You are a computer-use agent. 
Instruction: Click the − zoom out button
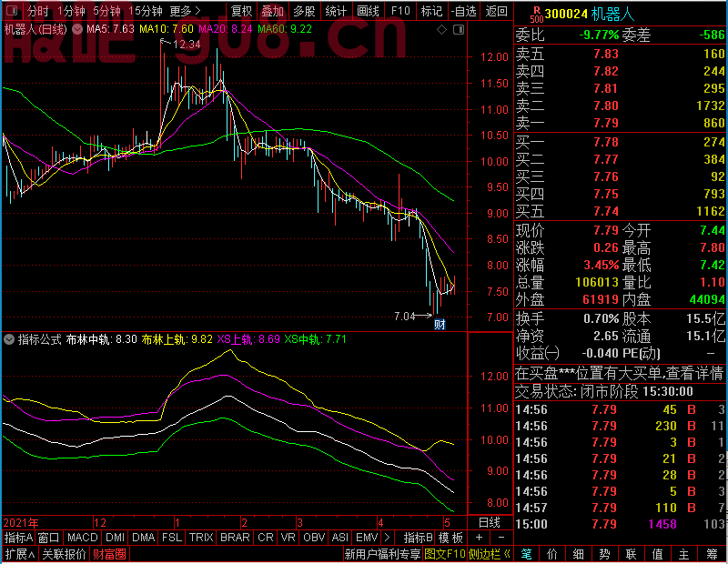[x=501, y=538]
